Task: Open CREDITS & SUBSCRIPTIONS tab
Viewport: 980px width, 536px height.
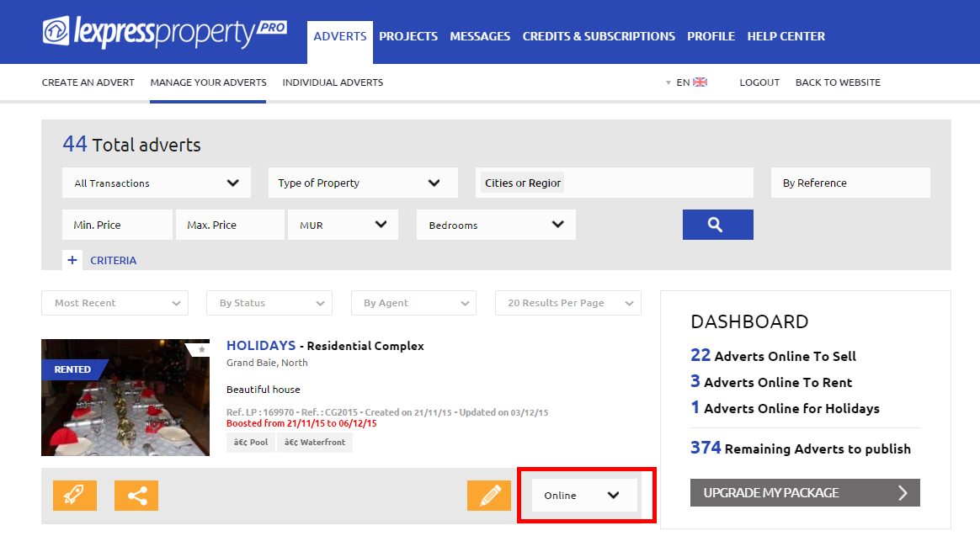Action: pos(599,36)
